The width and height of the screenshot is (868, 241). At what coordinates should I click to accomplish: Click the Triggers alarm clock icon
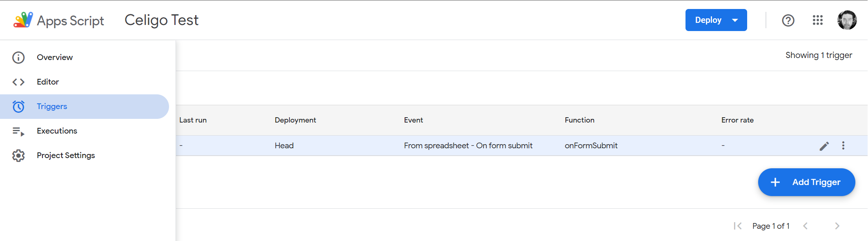[x=18, y=106]
